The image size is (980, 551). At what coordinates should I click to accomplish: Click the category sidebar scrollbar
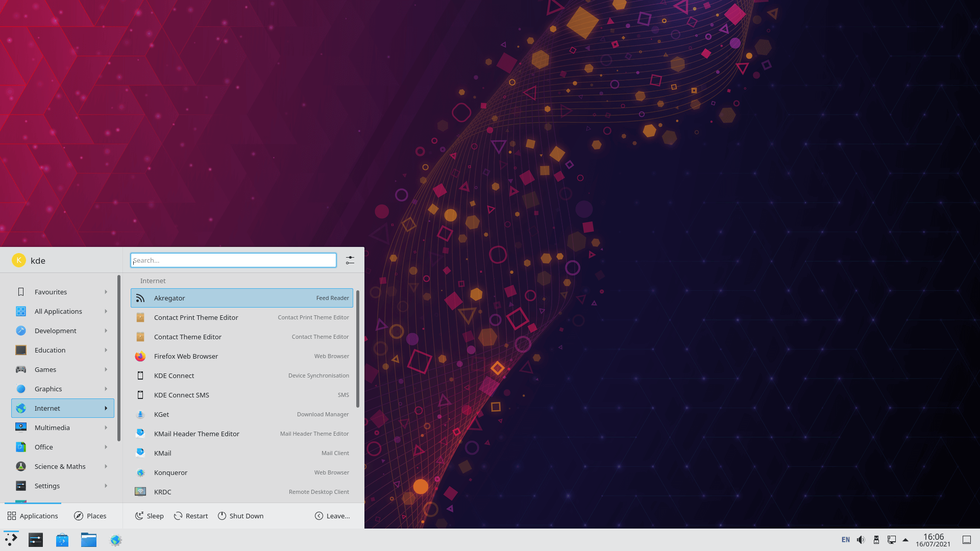(119, 358)
